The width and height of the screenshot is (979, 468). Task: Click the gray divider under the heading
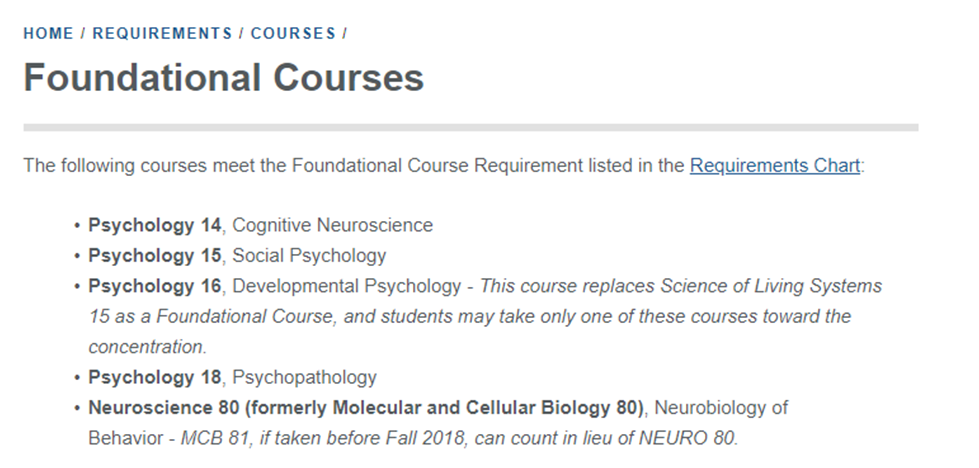click(x=471, y=127)
